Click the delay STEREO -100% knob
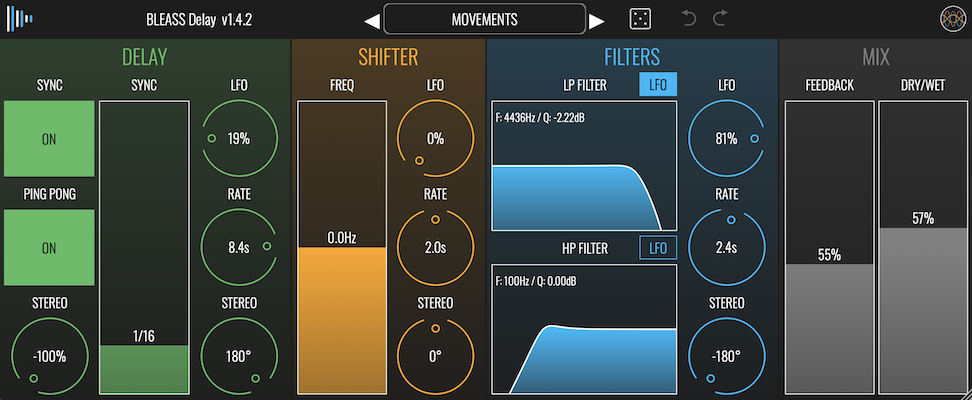The width and height of the screenshot is (972, 400). [x=49, y=356]
